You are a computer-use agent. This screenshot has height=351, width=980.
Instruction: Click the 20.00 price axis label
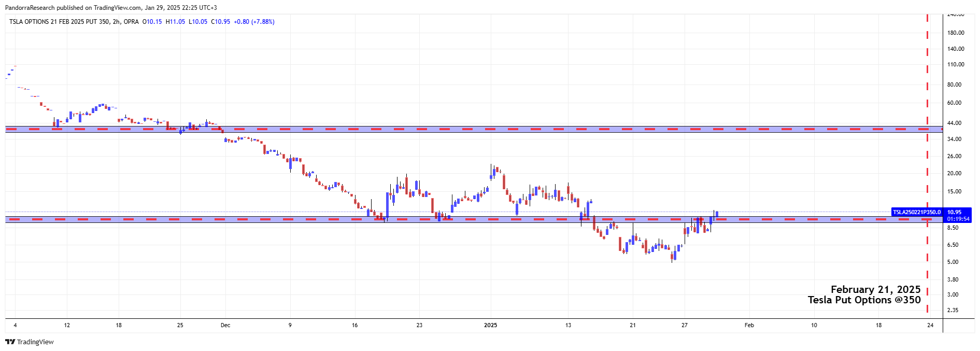954,173
